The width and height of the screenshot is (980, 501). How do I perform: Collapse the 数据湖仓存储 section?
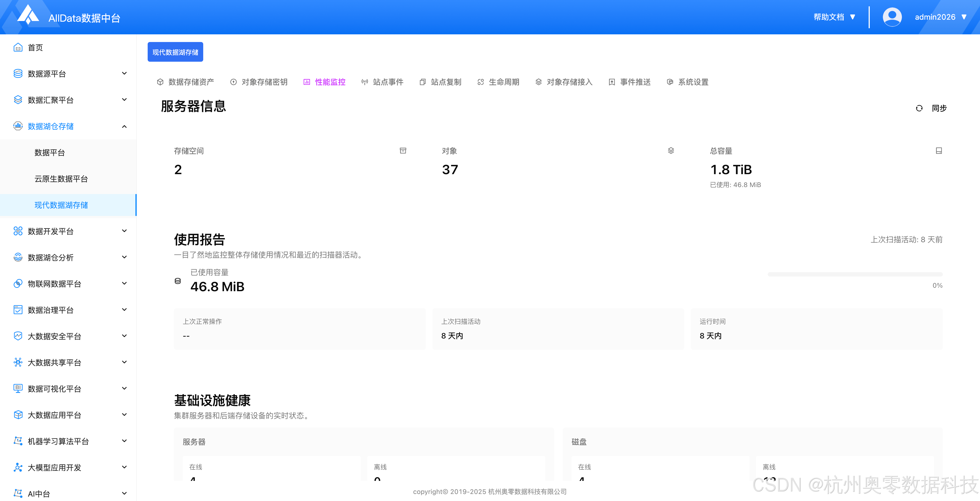pos(124,126)
